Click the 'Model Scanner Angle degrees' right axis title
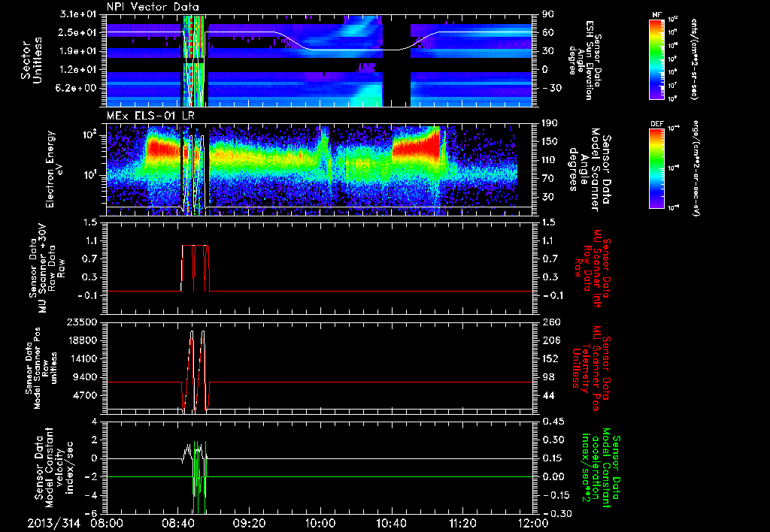Viewport: 770px width, 532px height. coord(589,169)
